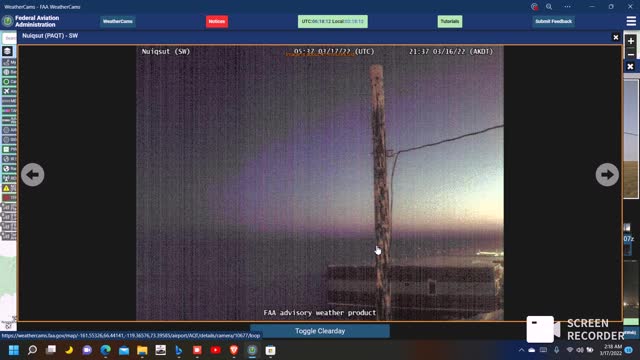Viewport: 640px width, 360px height.
Task: Go to the previous camera image arrow
Action: 33,175
